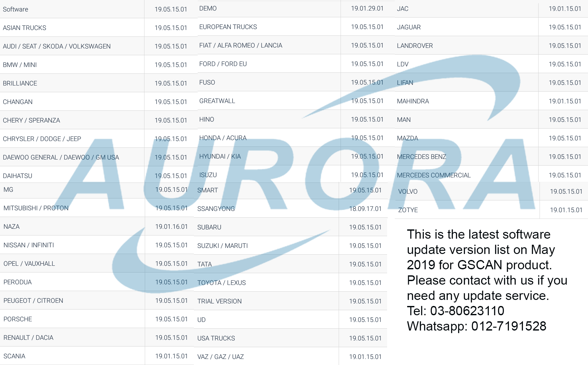Click OPEL / VAUXHALL entry
588x365 pixels.
[29, 264]
